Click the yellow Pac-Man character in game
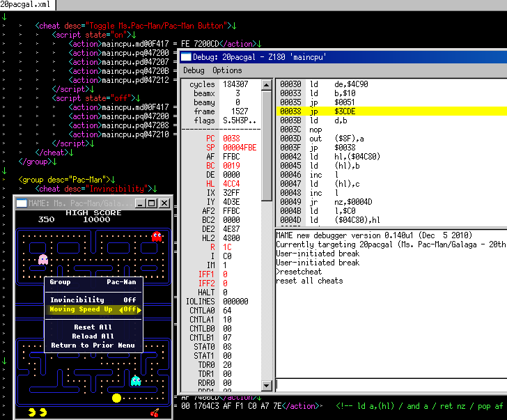This screenshot has height=420, width=507. coord(116,398)
